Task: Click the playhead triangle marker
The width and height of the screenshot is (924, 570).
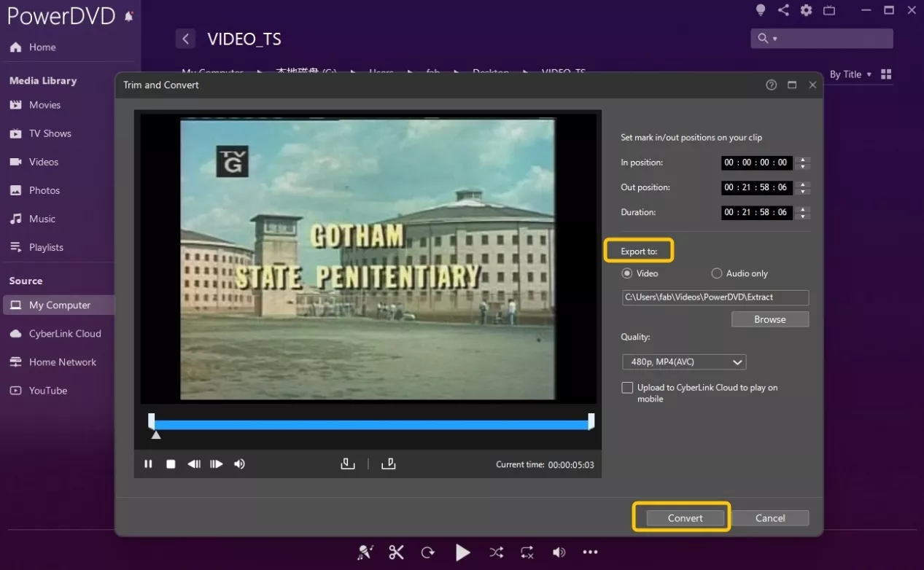Action: [155, 435]
